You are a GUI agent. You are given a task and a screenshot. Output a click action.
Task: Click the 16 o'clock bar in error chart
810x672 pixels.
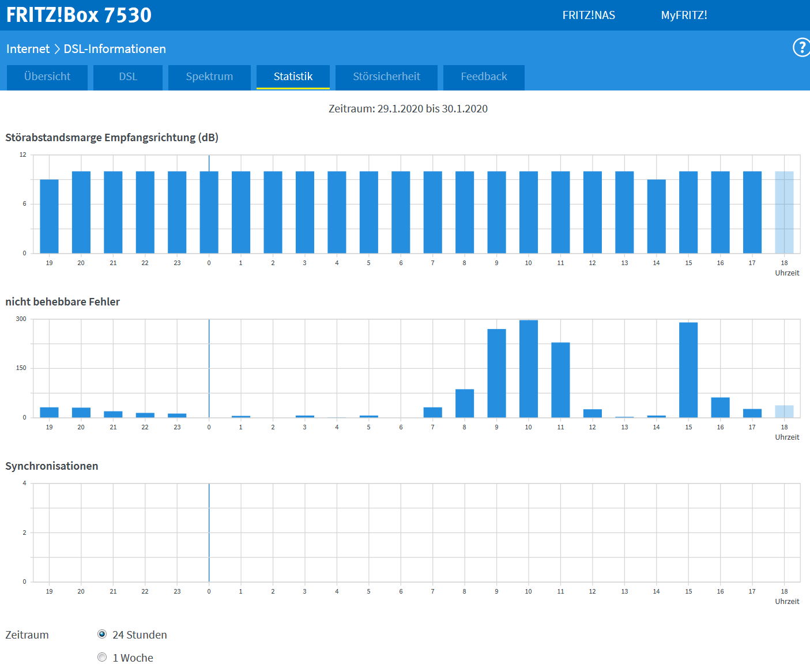click(720, 407)
